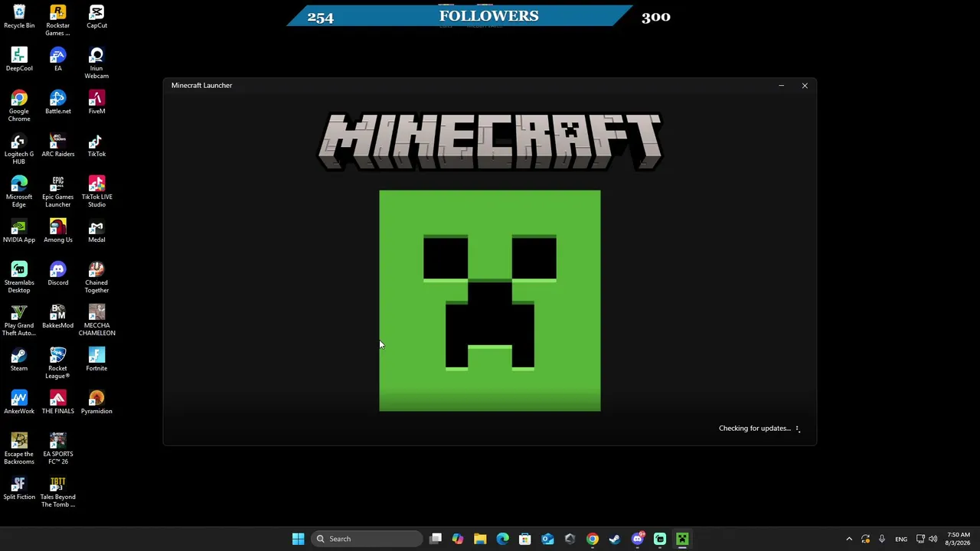Click the Battle.net desktop icon
Viewport: 980px width, 551px height.
tap(57, 103)
